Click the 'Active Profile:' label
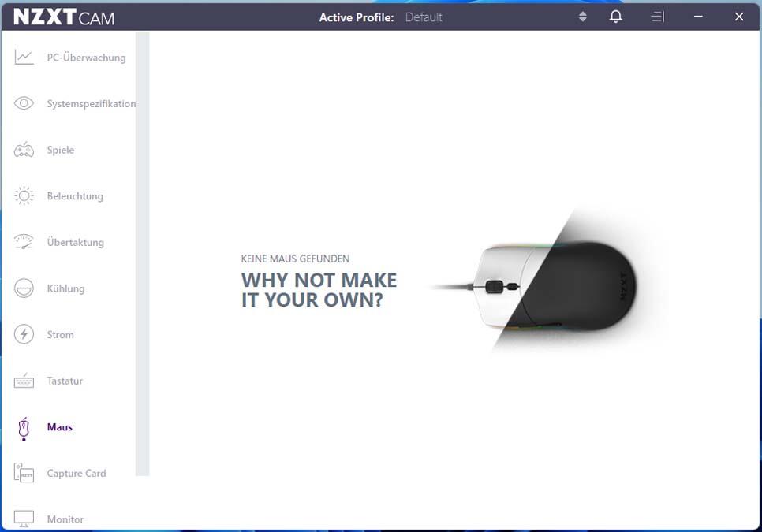The height and width of the screenshot is (532, 762). [x=357, y=17]
